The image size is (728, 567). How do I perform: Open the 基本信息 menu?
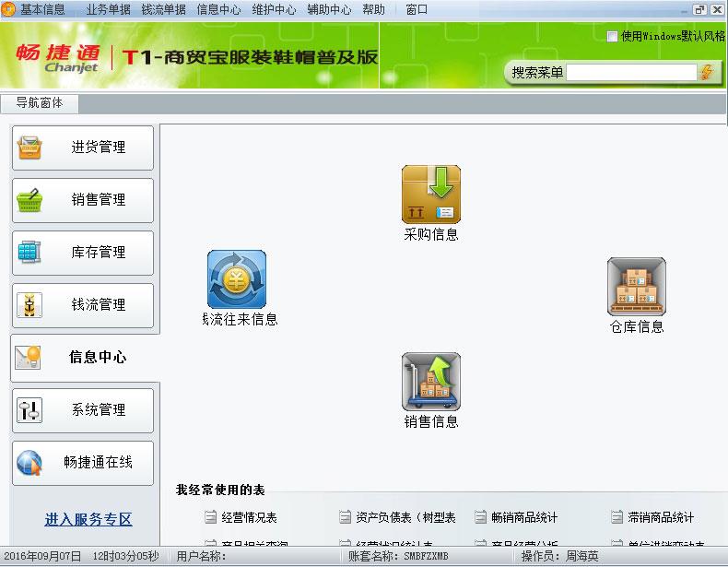[x=42, y=9]
